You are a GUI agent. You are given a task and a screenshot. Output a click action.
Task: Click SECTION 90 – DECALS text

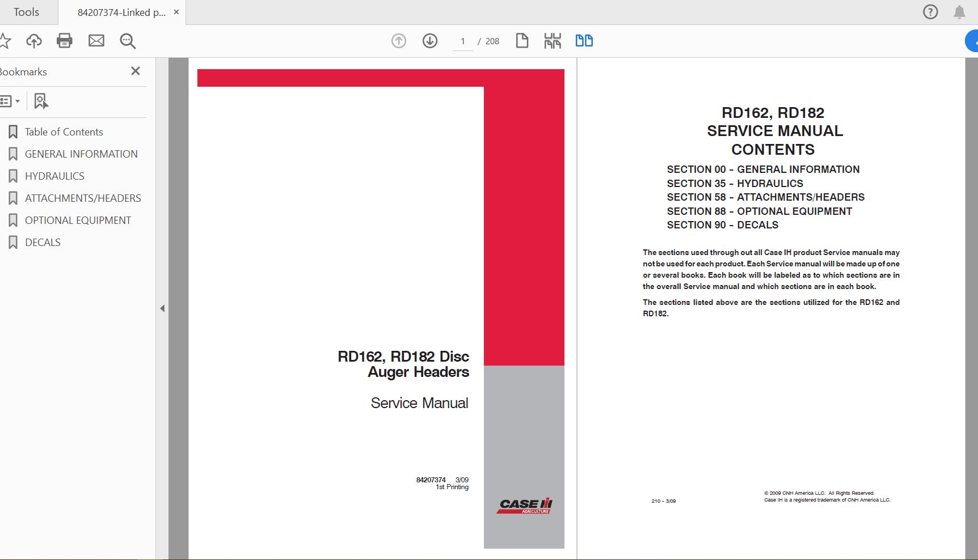pyautogui.click(x=722, y=224)
